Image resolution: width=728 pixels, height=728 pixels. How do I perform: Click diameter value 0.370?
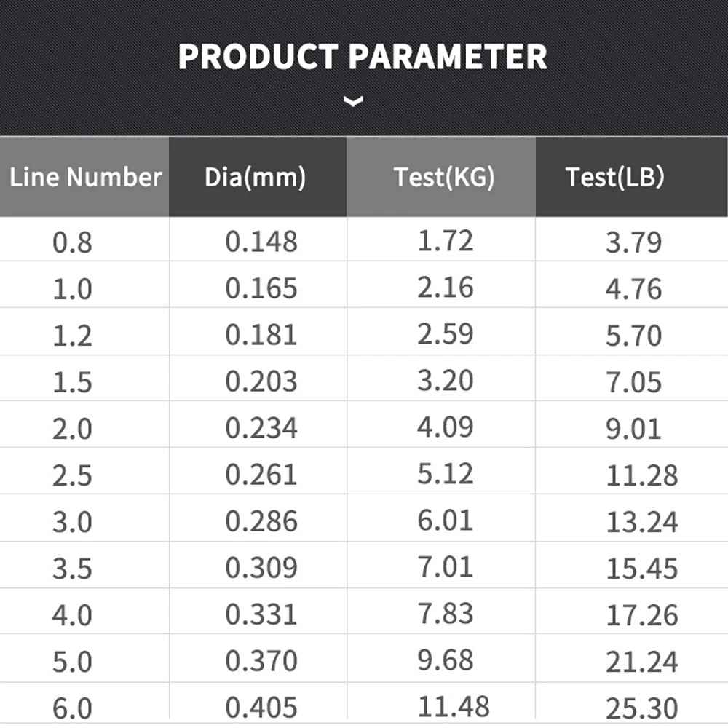(x=261, y=661)
